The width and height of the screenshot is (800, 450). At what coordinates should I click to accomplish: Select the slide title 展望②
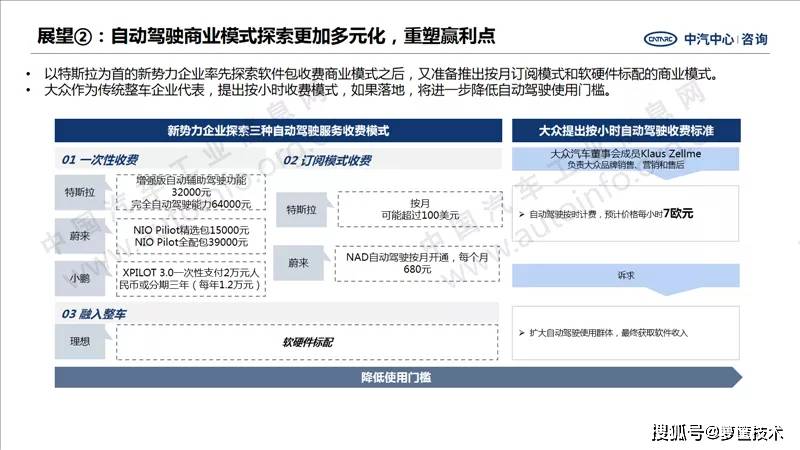[266, 36]
